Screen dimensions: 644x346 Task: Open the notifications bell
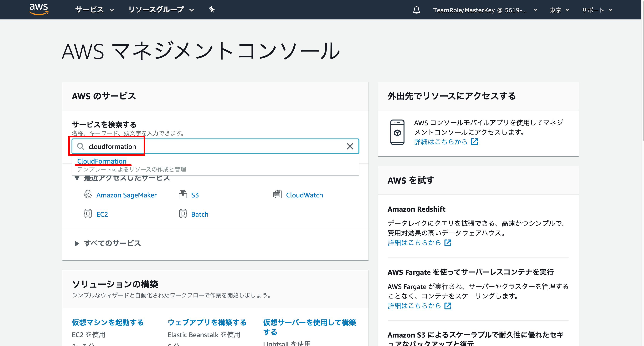click(416, 10)
